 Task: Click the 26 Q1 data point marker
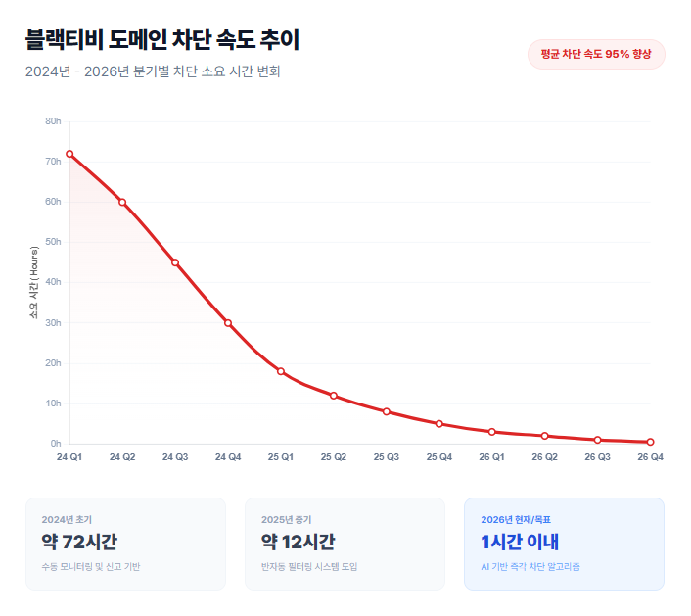point(492,432)
